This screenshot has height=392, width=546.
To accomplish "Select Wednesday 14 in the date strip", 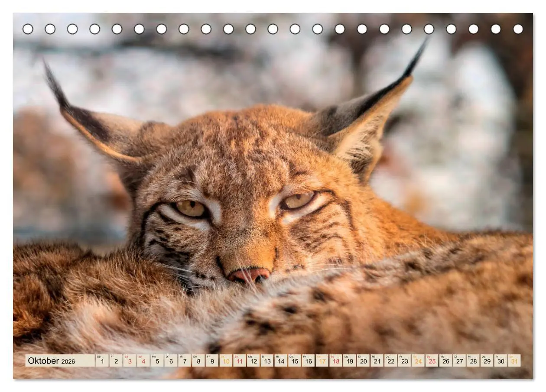I will point(281,360).
